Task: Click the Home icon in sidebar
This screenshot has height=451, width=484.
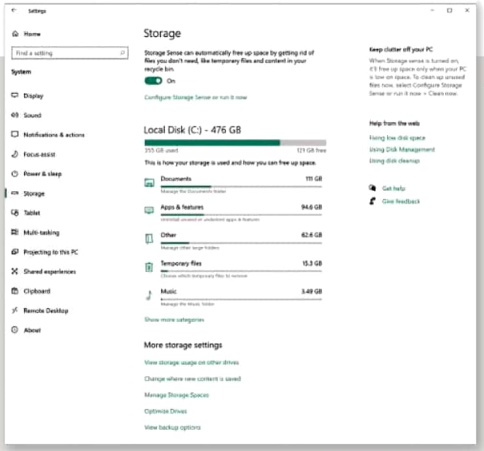Action: (x=15, y=34)
